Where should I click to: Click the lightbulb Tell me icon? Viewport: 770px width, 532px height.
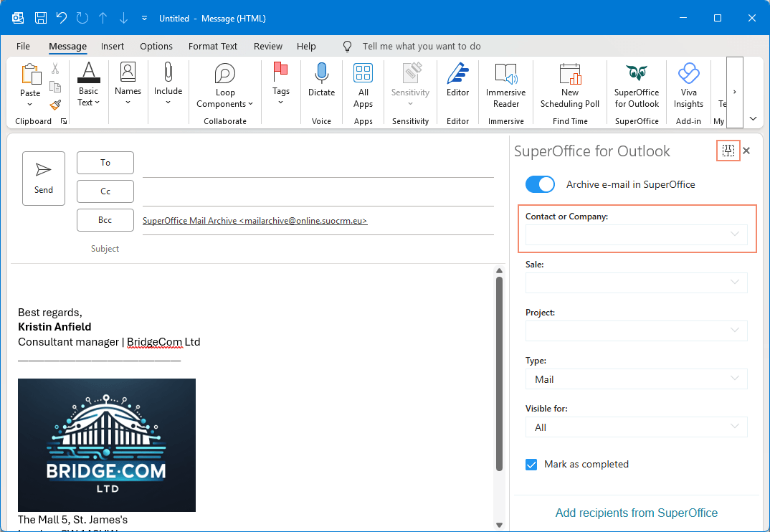click(347, 47)
